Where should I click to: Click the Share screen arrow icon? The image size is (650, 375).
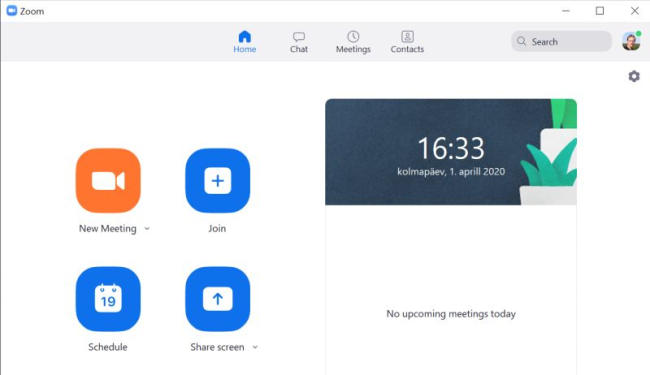tap(218, 299)
